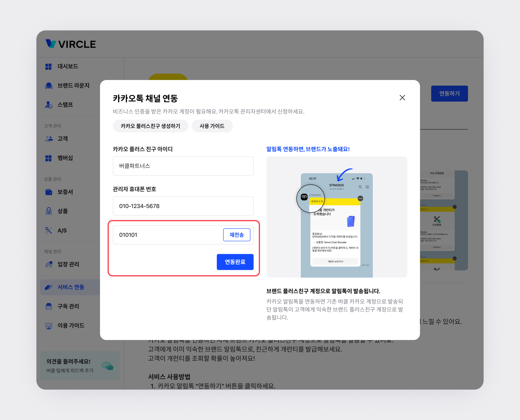Click the warranty wallet icon (보증서)
Screen dimensions: 520x420
(x=49, y=192)
